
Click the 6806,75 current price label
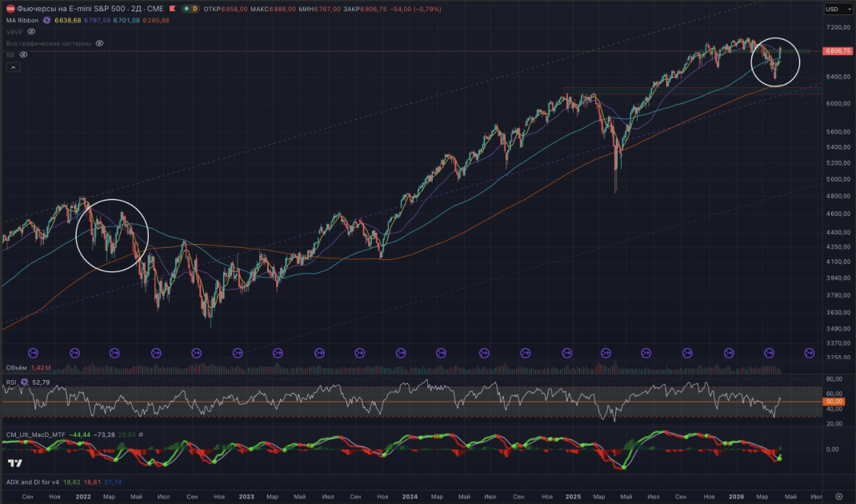838,50
